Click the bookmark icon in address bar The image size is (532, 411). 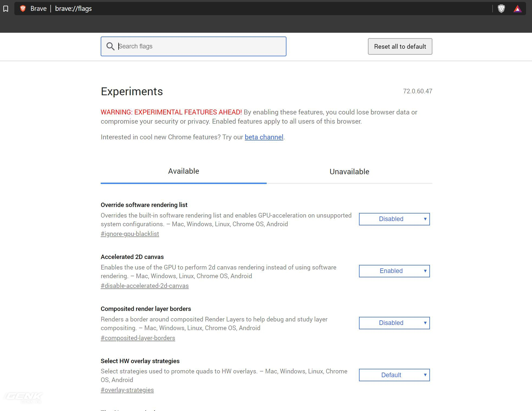tap(6, 9)
